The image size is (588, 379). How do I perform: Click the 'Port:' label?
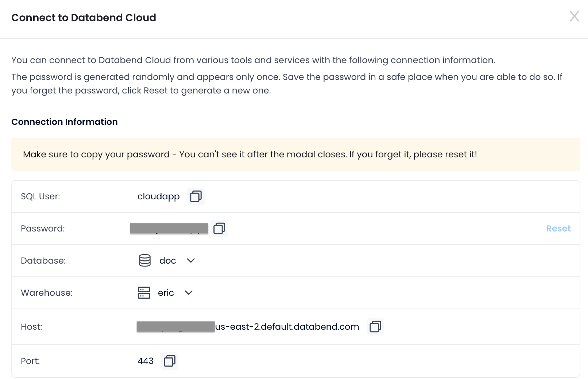30,361
